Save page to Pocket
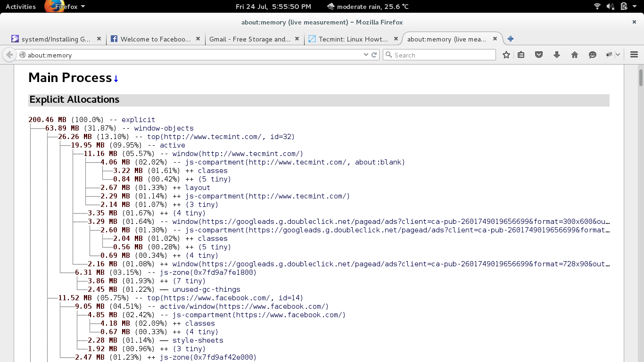Viewport: 644px width, 362px height. (539, 55)
